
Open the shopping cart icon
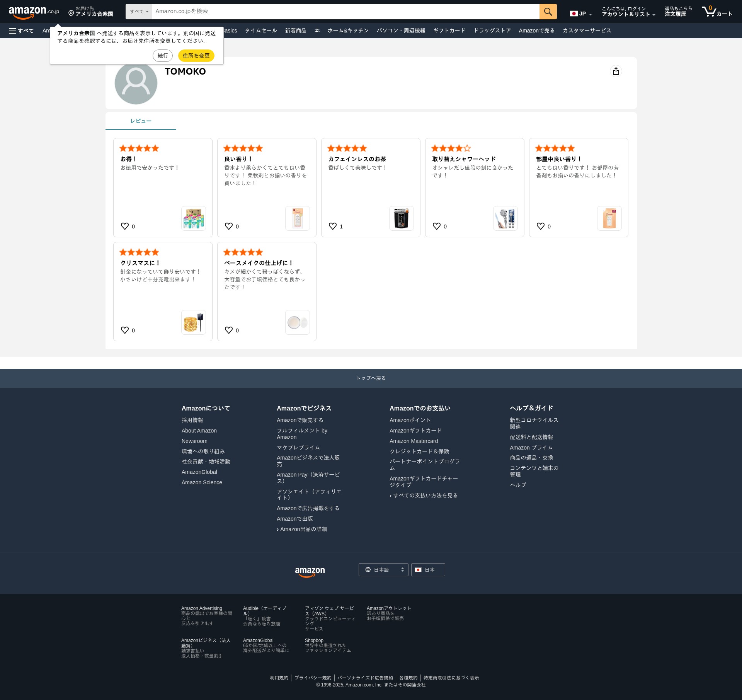click(x=717, y=12)
